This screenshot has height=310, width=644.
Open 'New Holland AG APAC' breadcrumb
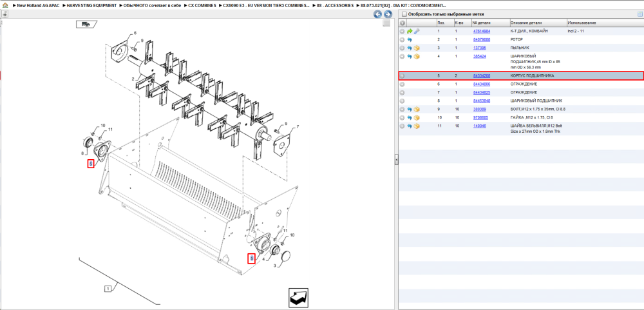coord(39,5)
